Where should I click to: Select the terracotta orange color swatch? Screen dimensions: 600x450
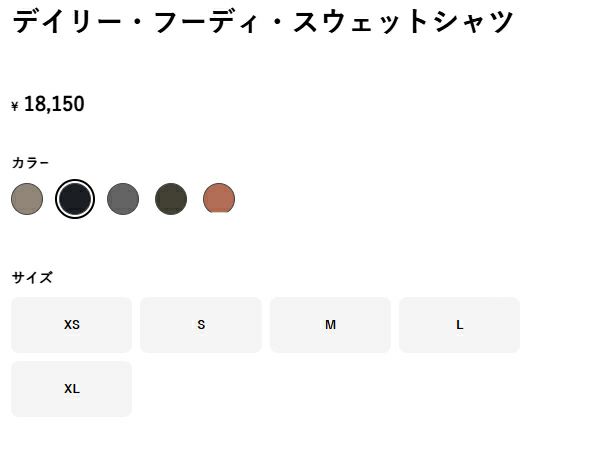[x=219, y=199]
